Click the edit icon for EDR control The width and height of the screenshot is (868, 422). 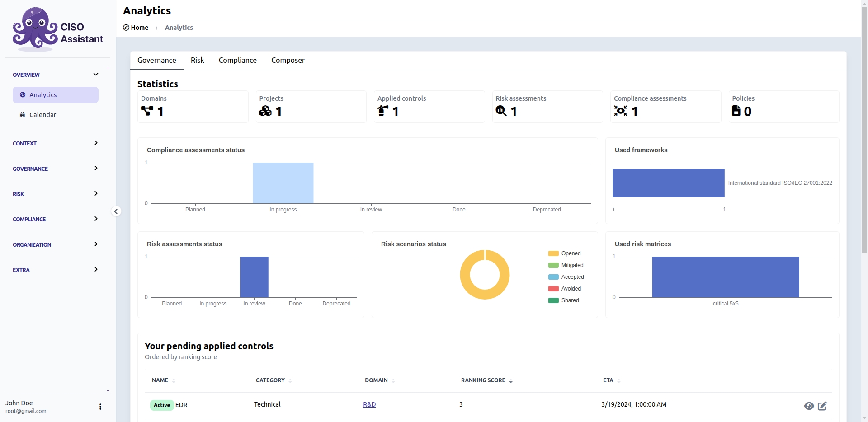click(822, 406)
